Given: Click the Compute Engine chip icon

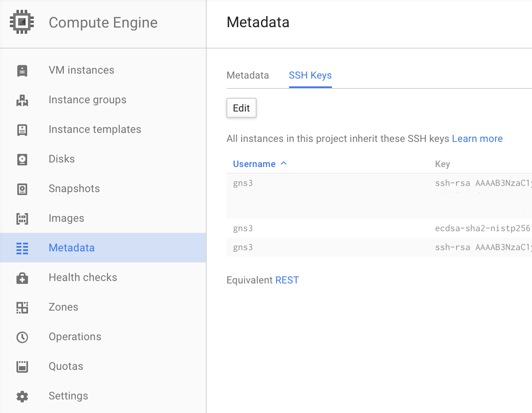Looking at the screenshot, I should click(22, 22).
